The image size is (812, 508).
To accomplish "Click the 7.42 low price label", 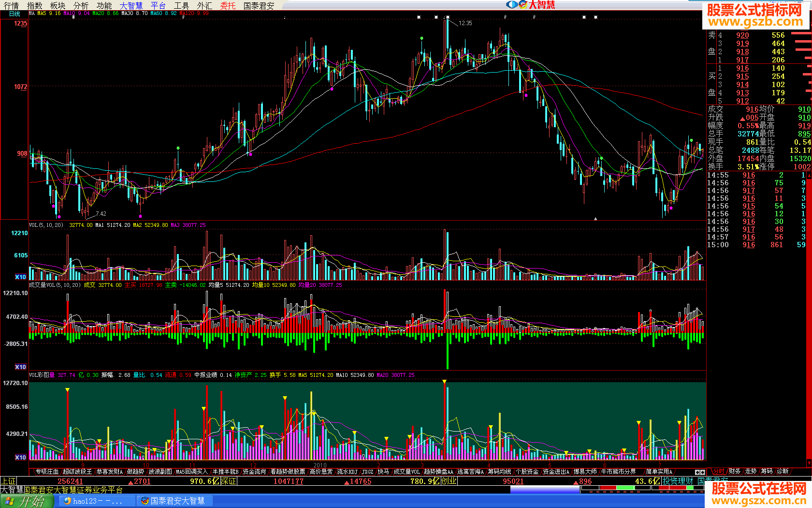I will [101, 214].
